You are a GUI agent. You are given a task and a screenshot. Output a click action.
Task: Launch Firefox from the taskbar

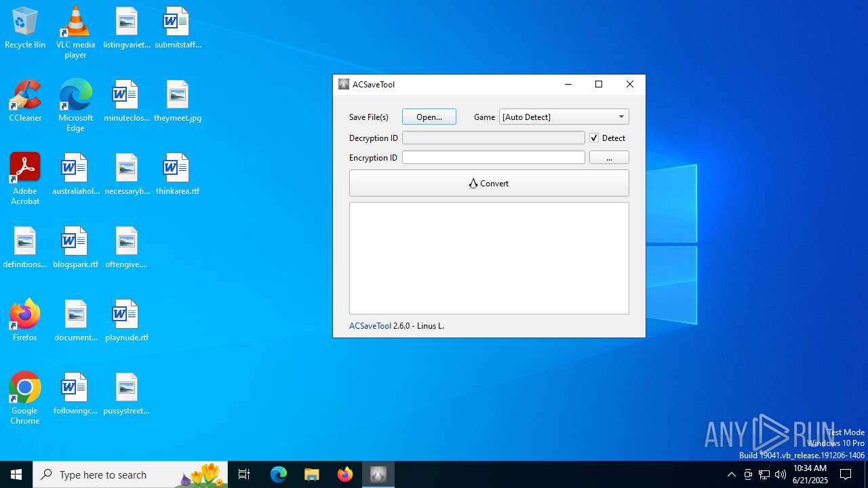pos(345,474)
